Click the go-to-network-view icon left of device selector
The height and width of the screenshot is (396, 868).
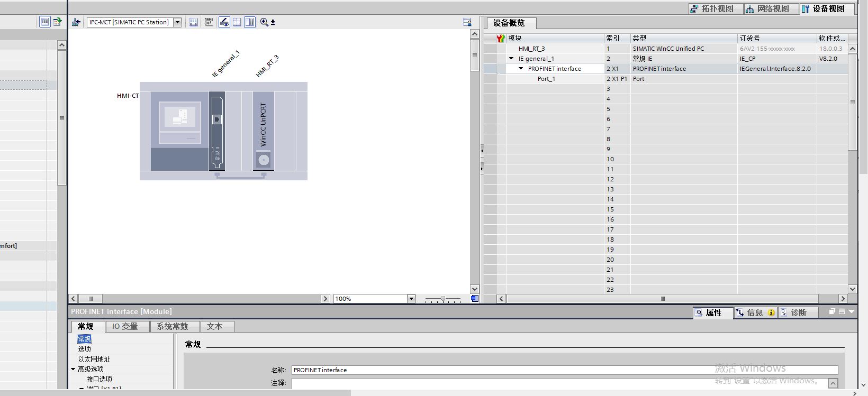76,22
